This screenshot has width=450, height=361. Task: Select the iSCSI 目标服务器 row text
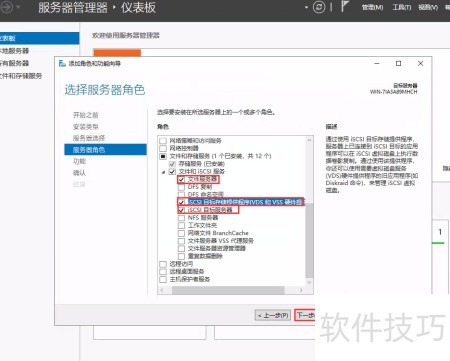point(210,210)
